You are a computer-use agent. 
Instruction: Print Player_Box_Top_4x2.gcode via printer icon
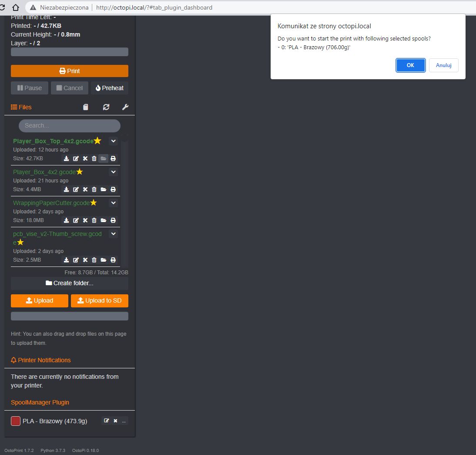113,158
